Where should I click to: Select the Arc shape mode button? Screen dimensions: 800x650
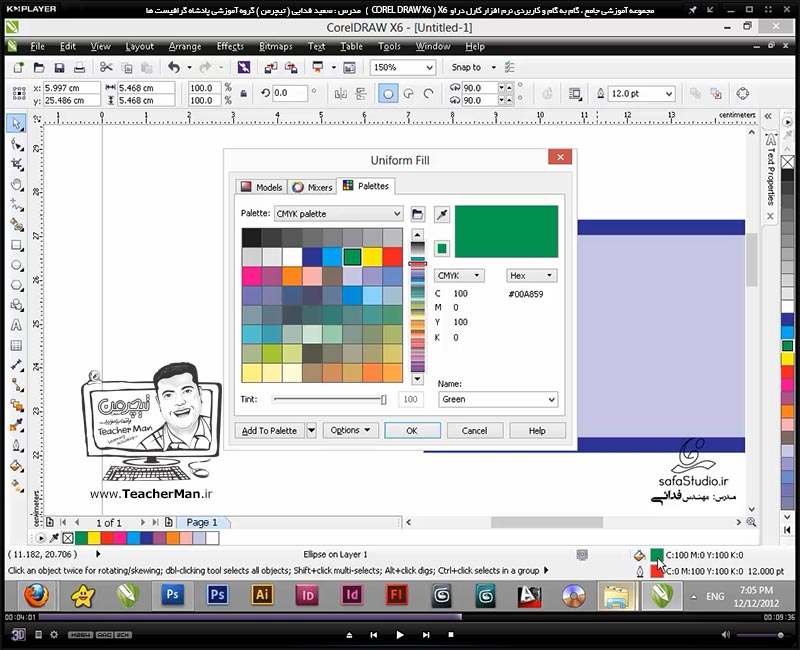[429, 93]
